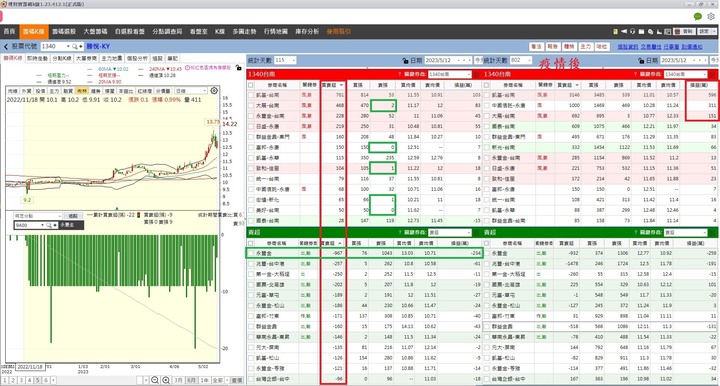Click the 2022/11/18 date marker on chart axis
The image size is (720, 386).
tap(30, 367)
